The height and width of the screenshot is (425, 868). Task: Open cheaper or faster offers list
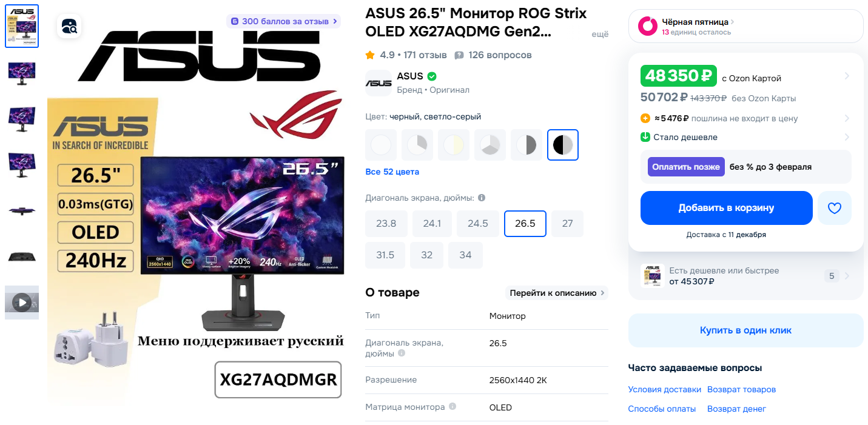tap(745, 276)
